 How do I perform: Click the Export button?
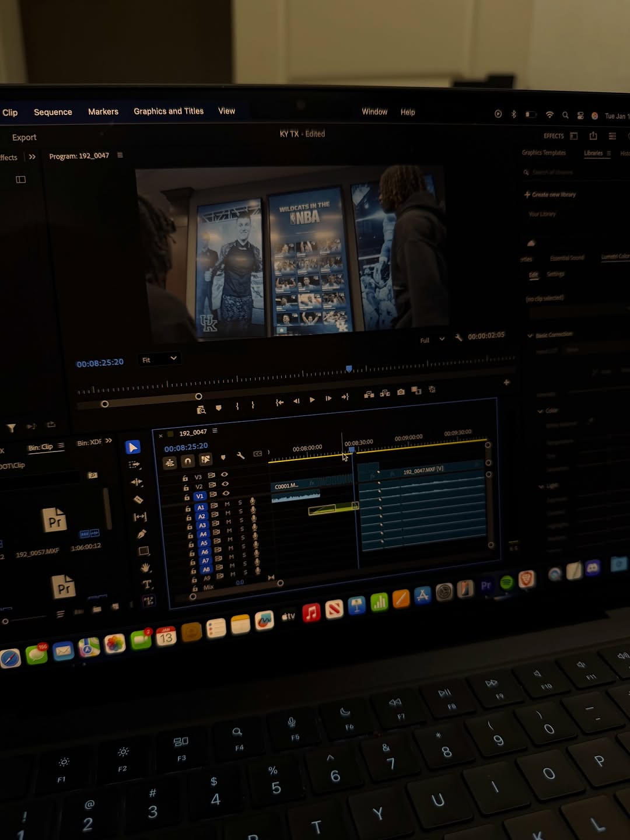pos(24,138)
